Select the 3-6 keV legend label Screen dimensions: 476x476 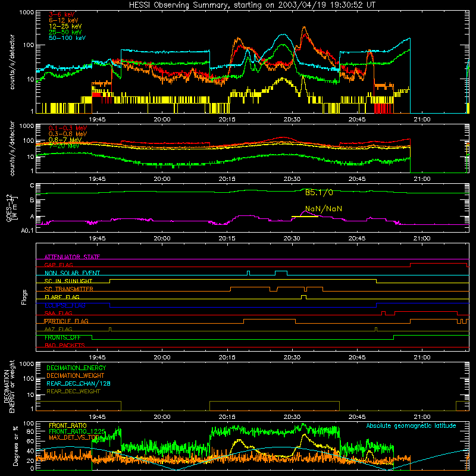(62, 14)
